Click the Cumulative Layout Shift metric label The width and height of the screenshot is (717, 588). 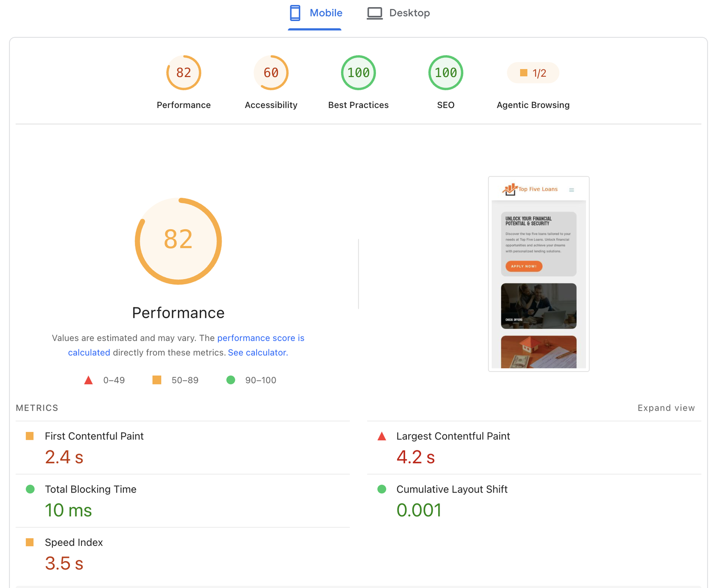point(452,489)
